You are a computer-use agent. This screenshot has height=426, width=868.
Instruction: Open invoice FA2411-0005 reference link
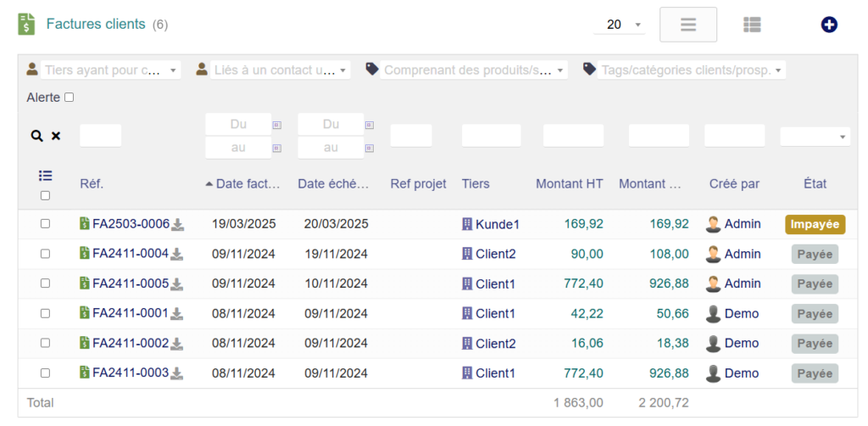coord(131,283)
